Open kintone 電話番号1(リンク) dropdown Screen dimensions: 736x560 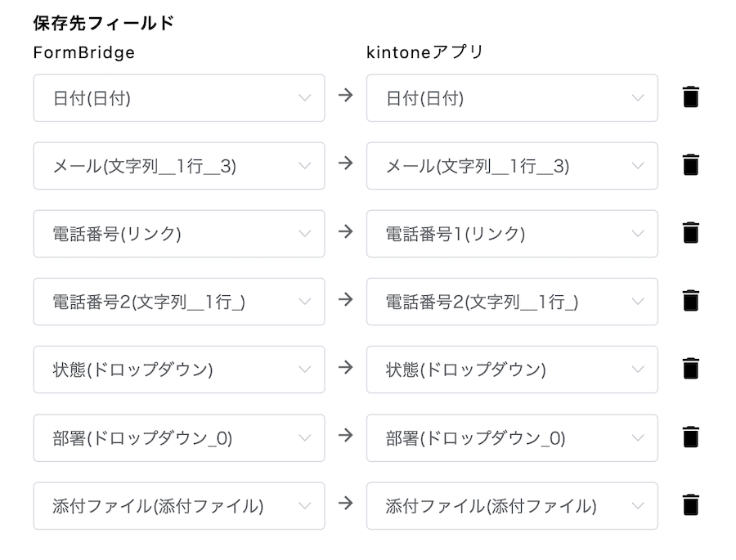512,234
